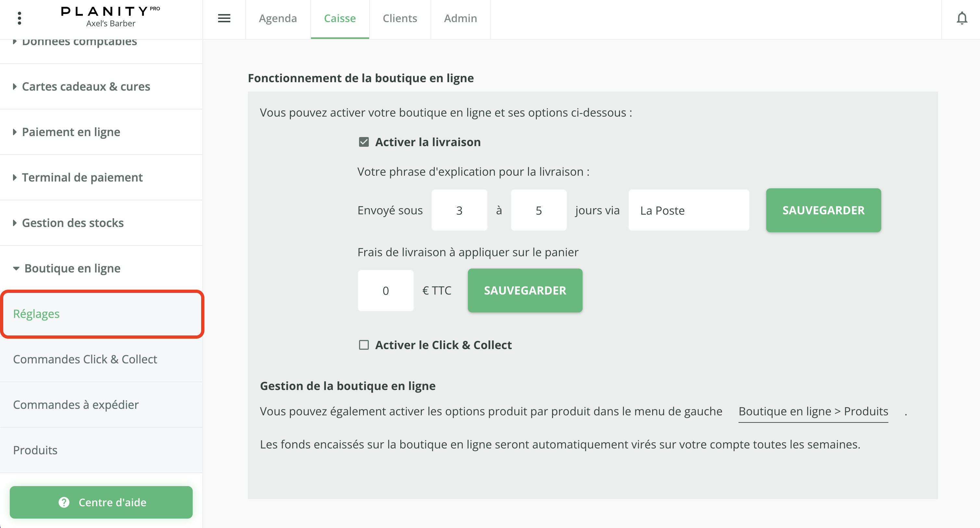Go to the Admin tab
Image resolution: width=980 pixels, height=528 pixels.
point(460,18)
